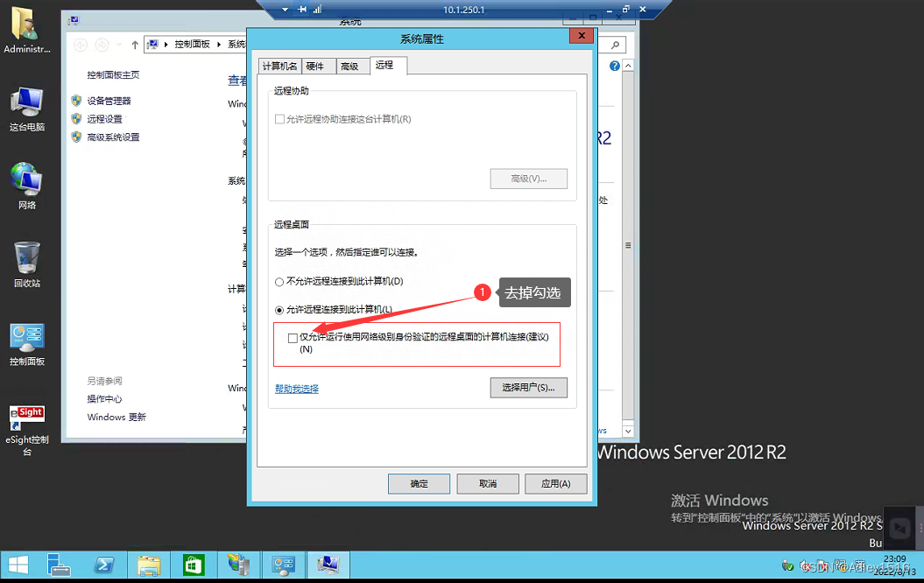Viewport: 924px width, 583px height.
Task: Switch to the 计算机名 tab
Action: pos(280,67)
